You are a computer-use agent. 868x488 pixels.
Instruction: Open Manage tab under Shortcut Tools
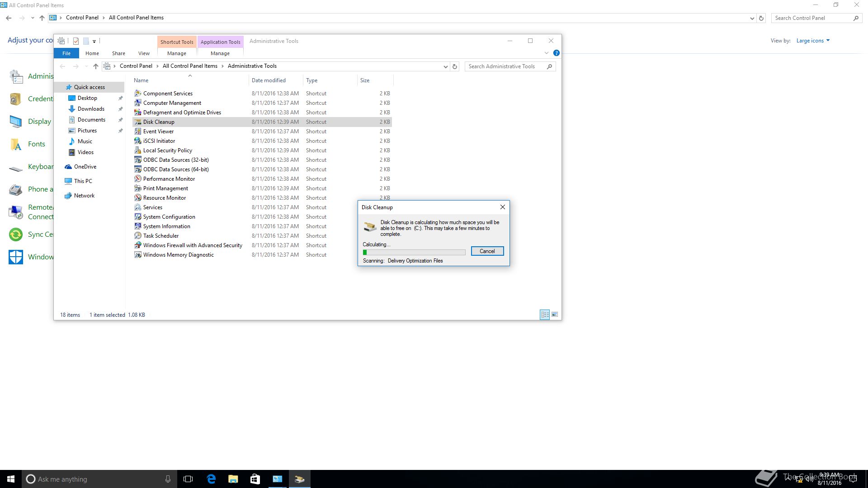click(177, 53)
